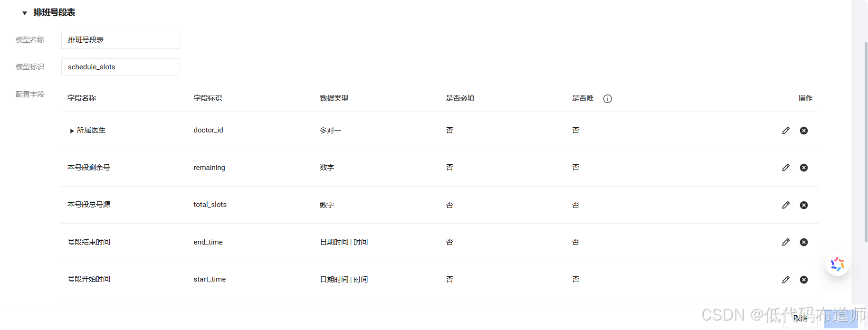Viewport: 868px width, 330px height.
Task: Click 日期时间 | 时间 in end_time row
Action: pos(343,242)
